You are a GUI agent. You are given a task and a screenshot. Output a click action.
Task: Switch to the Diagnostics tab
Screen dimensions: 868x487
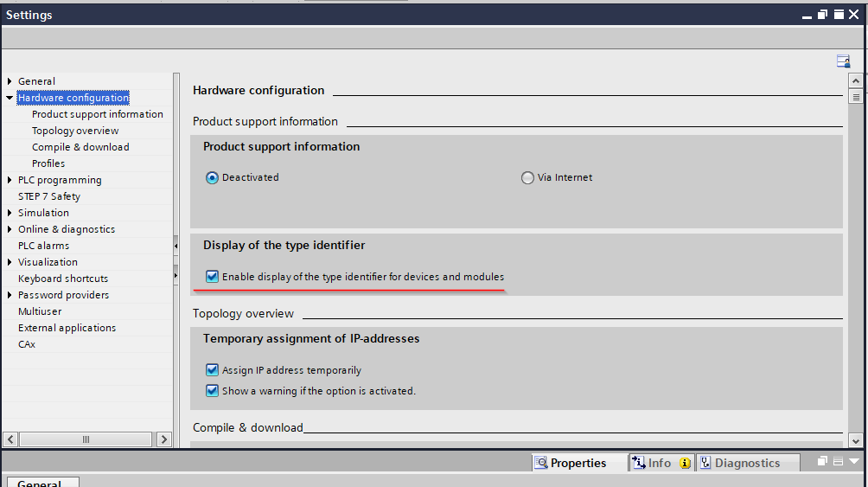747,463
